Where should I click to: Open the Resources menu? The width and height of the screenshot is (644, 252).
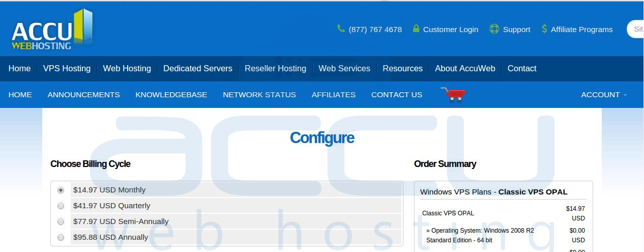point(402,68)
